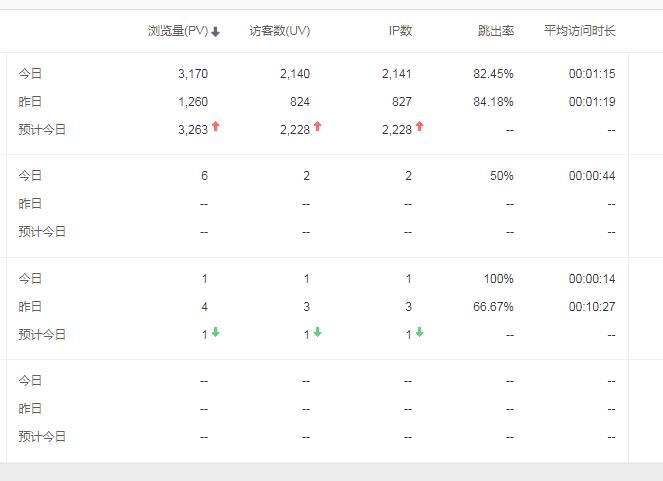Select today's PV value 3,170

pyautogui.click(x=193, y=74)
